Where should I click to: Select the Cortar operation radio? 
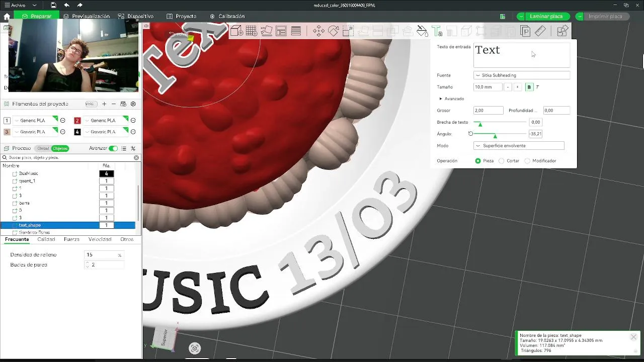pos(502,161)
